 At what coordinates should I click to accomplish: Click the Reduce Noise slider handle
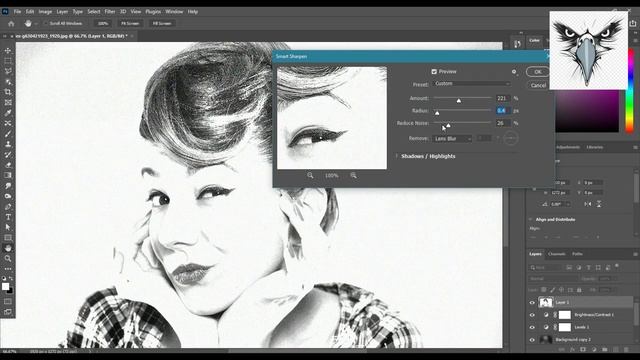tap(448, 126)
